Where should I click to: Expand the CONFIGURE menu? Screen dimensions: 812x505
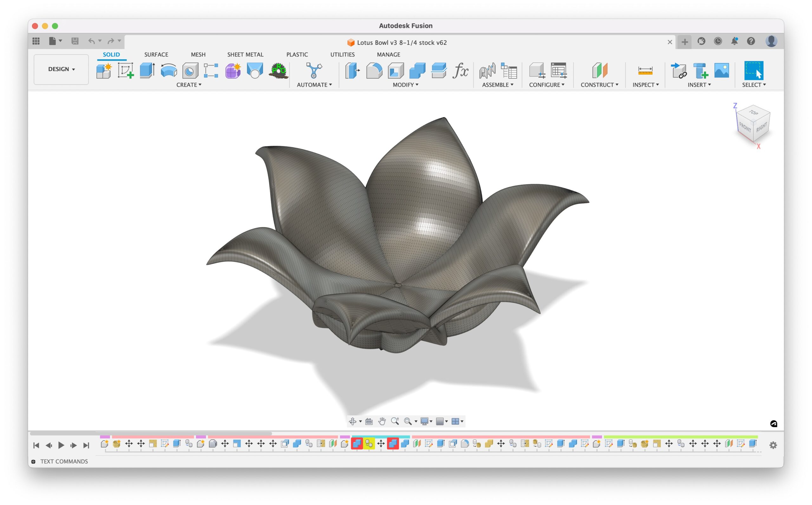pyautogui.click(x=547, y=85)
